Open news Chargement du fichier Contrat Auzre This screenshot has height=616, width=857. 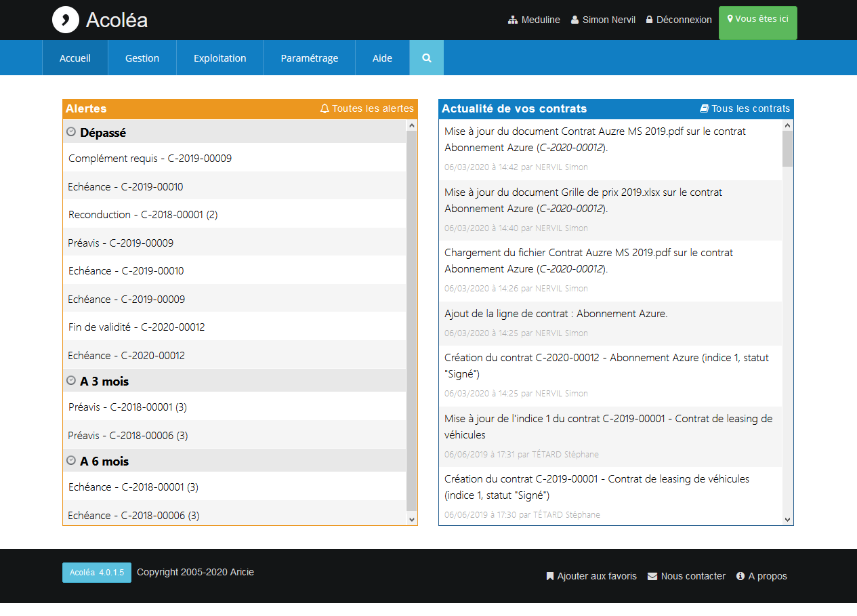point(610,271)
